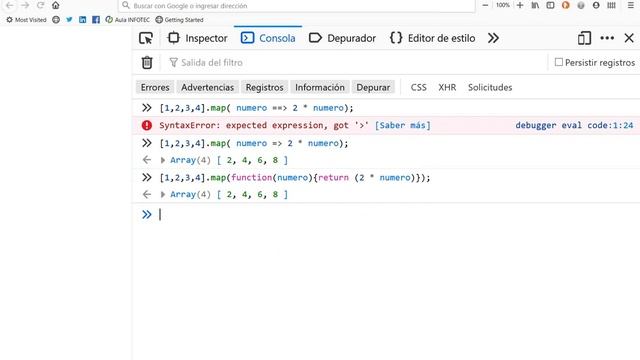Expand the first Array(4) result

click(163, 160)
